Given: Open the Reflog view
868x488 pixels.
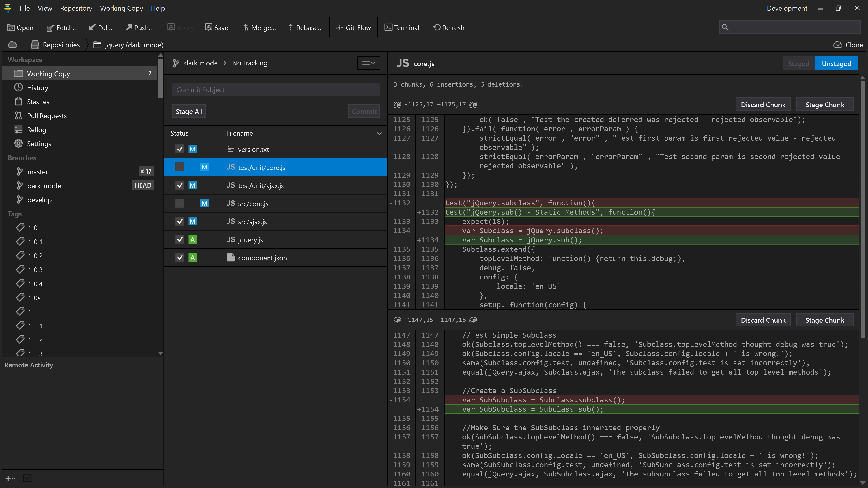Looking at the screenshot, I should (36, 130).
